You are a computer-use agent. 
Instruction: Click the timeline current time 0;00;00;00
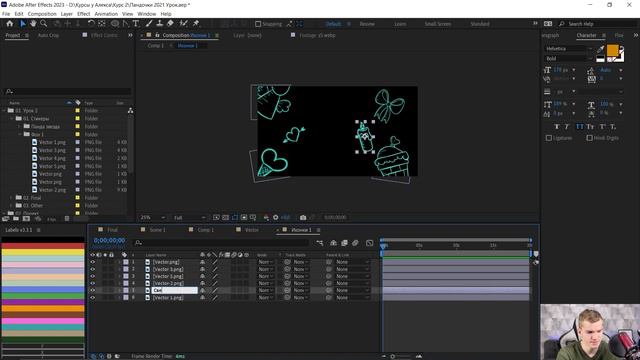[x=109, y=241]
